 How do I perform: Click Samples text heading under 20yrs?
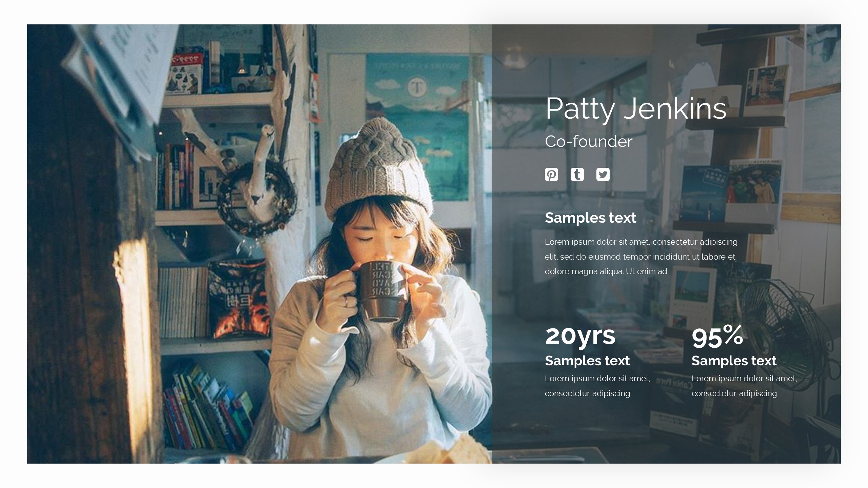587,361
